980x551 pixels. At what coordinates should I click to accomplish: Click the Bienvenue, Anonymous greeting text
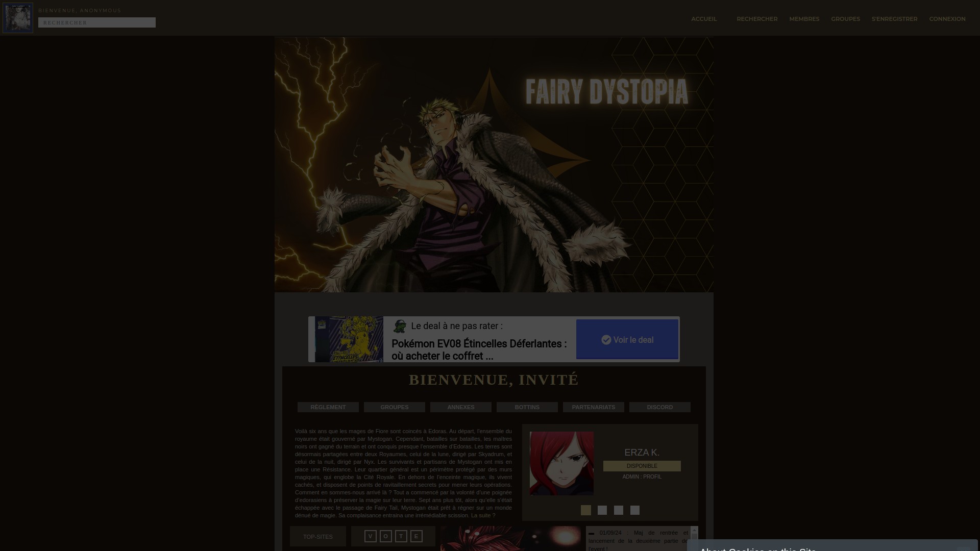point(80,10)
